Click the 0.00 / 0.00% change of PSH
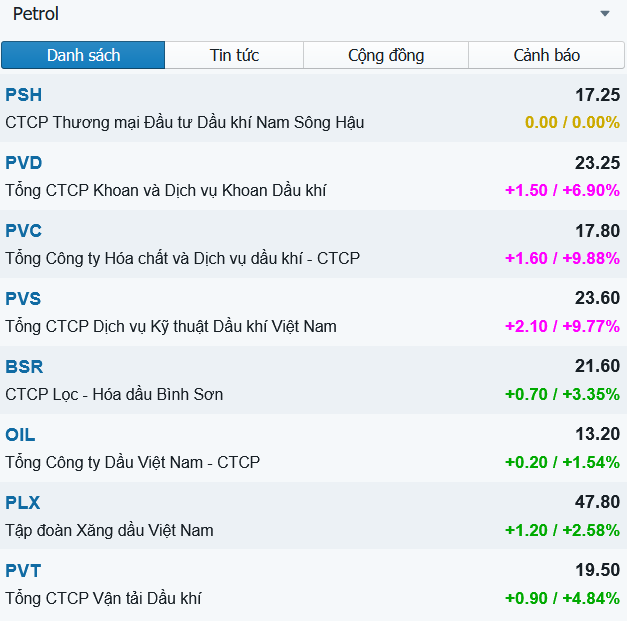Screen dimensions: 627x621 tap(572, 122)
